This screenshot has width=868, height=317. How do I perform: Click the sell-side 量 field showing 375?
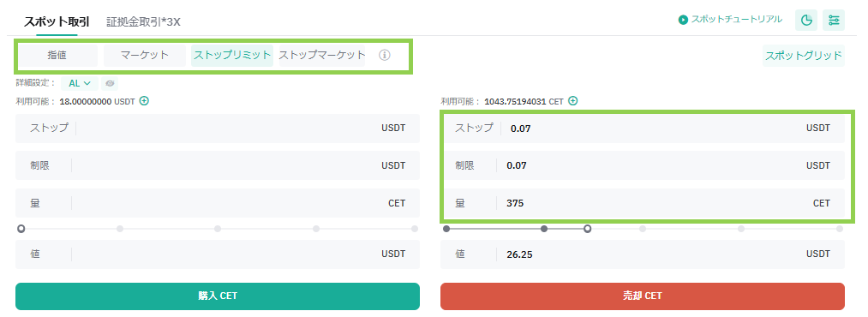[643, 203]
